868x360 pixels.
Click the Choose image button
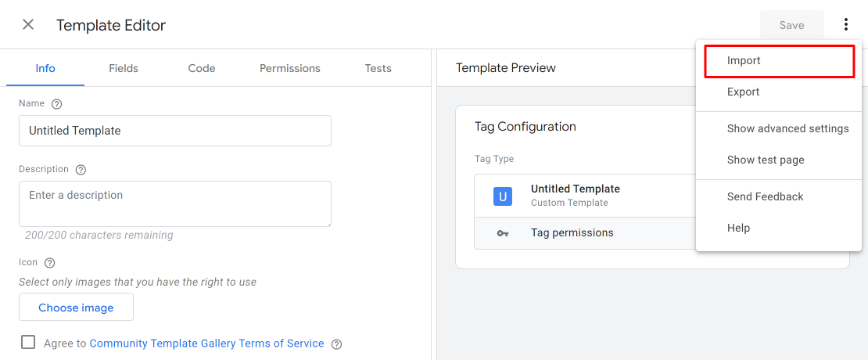[76, 308]
